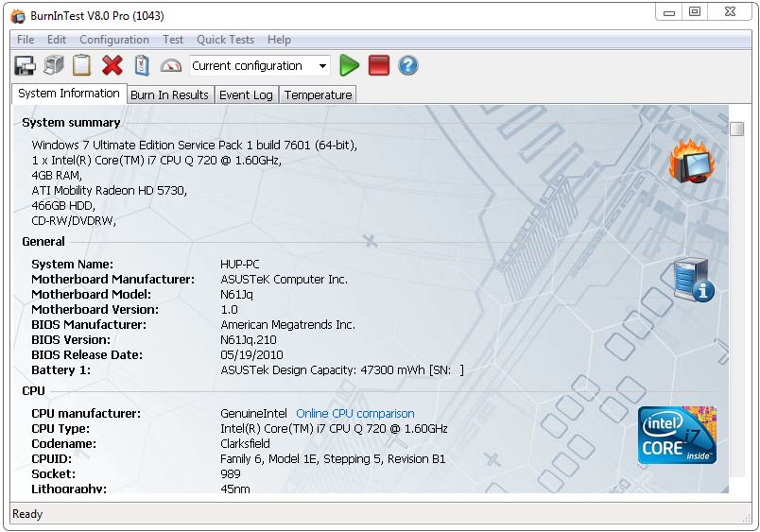Start tests with green play button
Screen dimensions: 760x532
pyautogui.click(x=349, y=65)
